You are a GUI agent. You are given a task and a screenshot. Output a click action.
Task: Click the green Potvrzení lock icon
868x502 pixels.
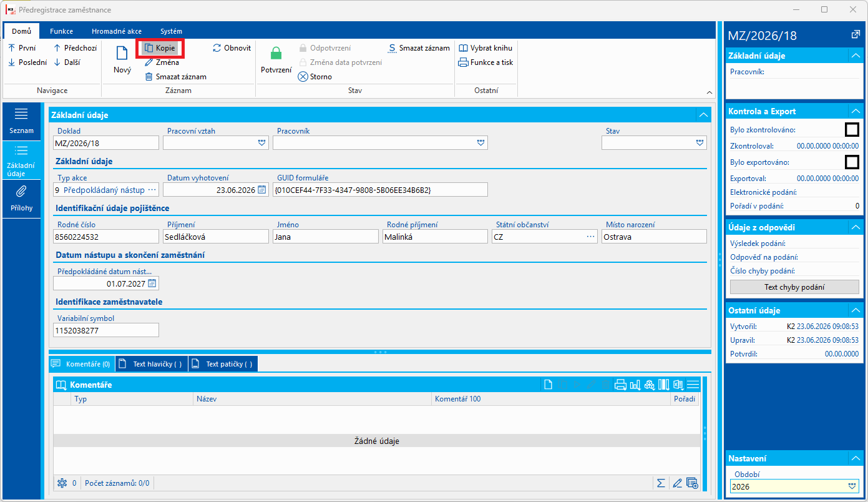coord(276,54)
